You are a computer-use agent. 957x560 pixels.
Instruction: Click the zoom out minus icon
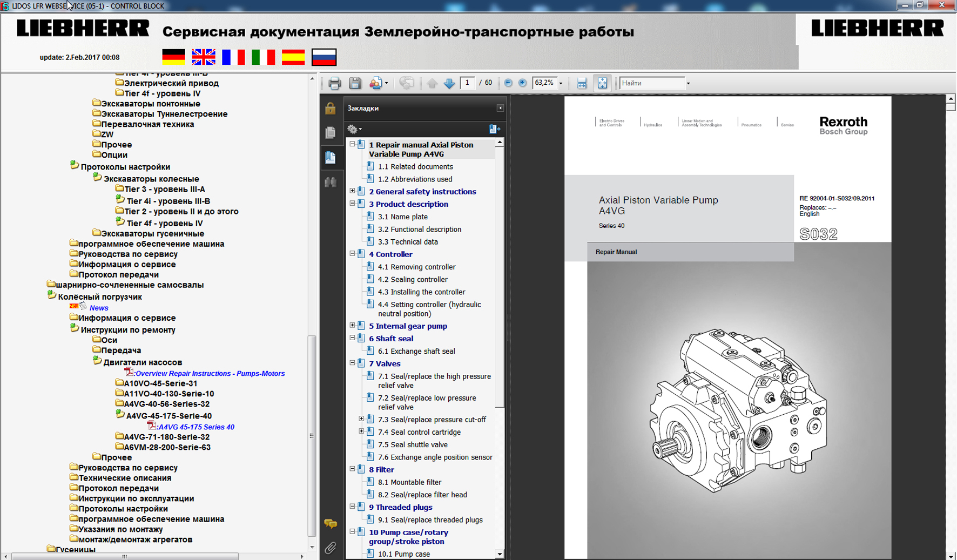pos(508,83)
